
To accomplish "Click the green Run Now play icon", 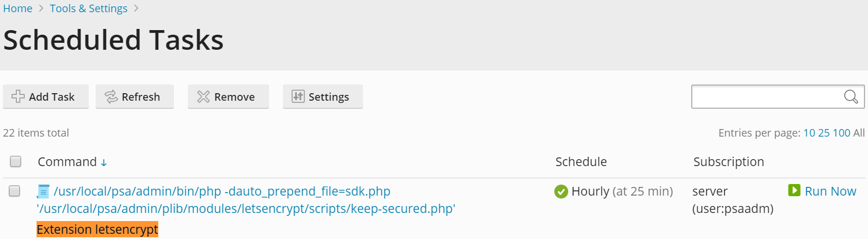I will (x=794, y=190).
